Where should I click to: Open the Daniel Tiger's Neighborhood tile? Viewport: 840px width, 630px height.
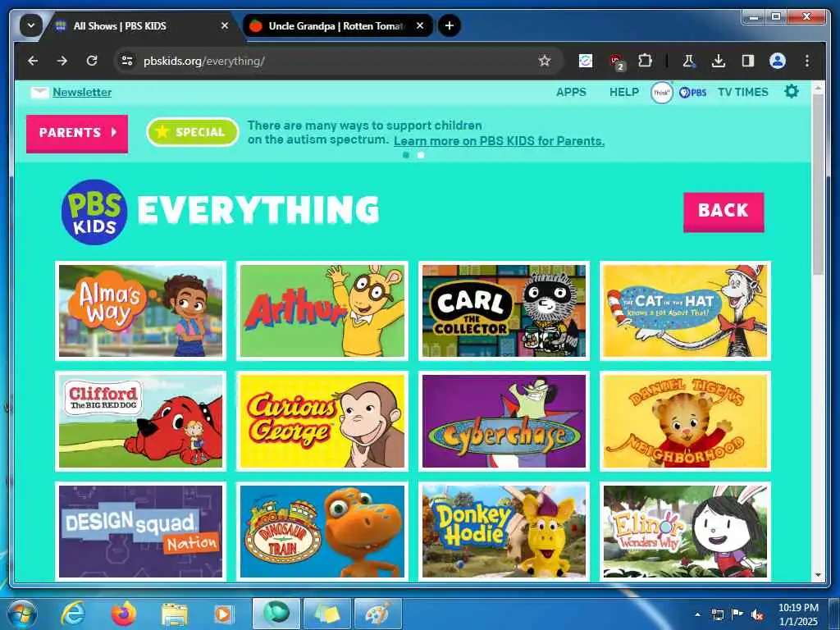pyautogui.click(x=685, y=421)
